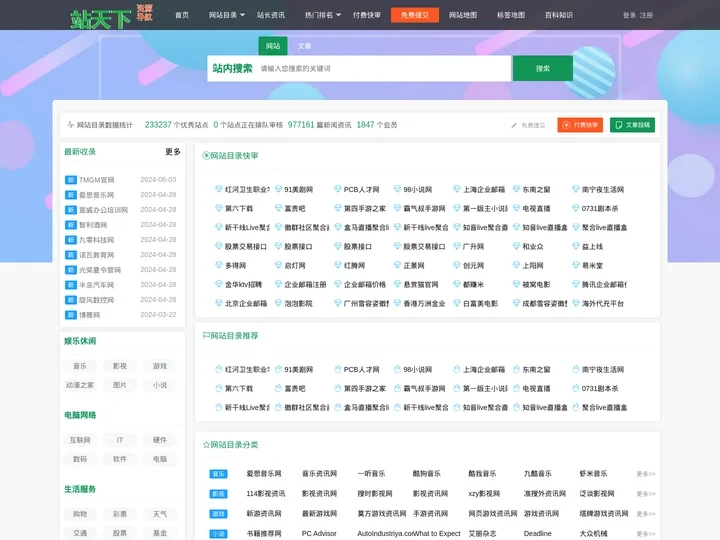Select the IT category tag
This screenshot has width=720, height=540.
coord(120,440)
